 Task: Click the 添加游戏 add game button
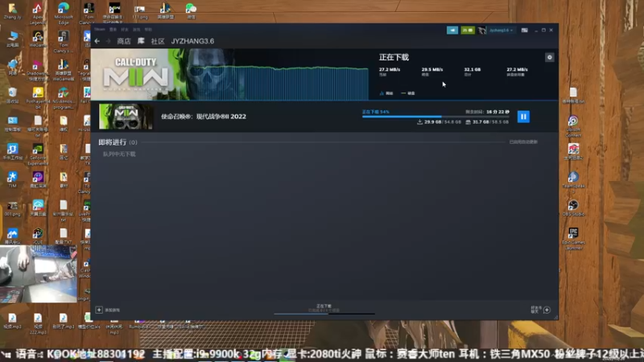[x=108, y=310]
